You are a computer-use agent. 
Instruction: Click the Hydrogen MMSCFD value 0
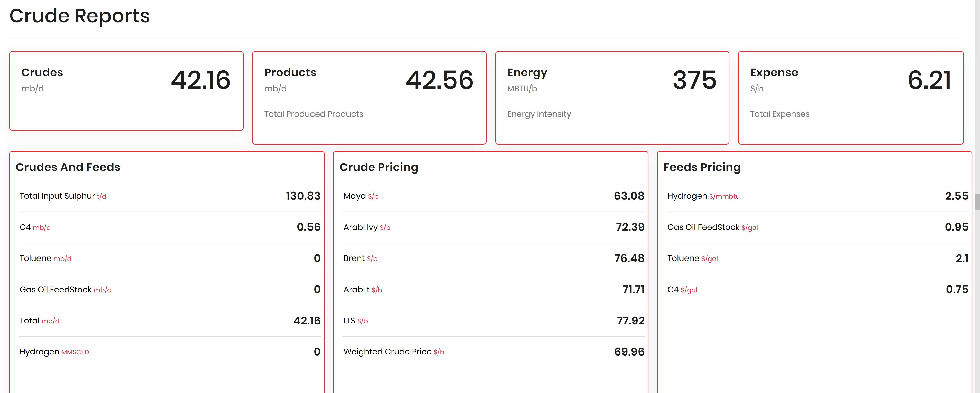[317, 352]
